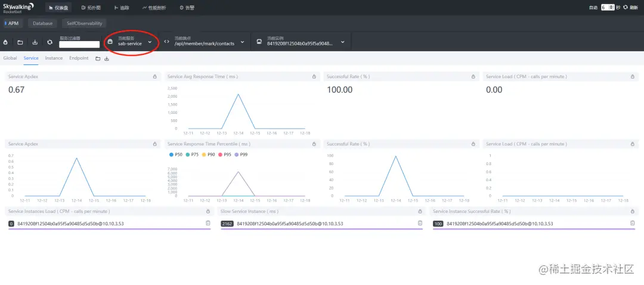Open the 追踪 trace page
This screenshot has width=644, height=285.
point(122,8)
